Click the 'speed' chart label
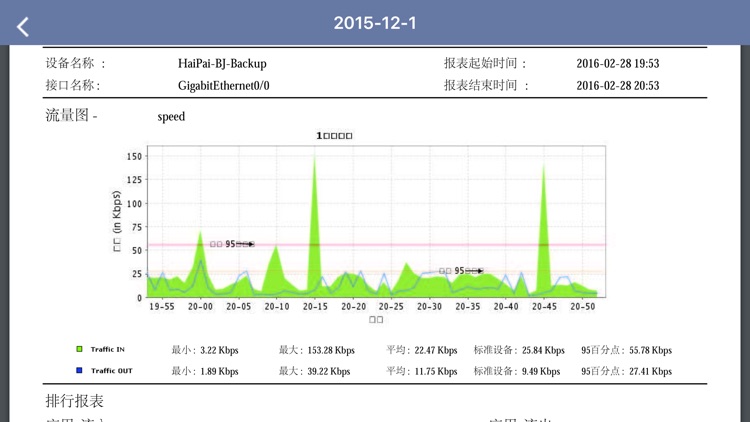Screen dimensions: 750x422 click(x=171, y=117)
